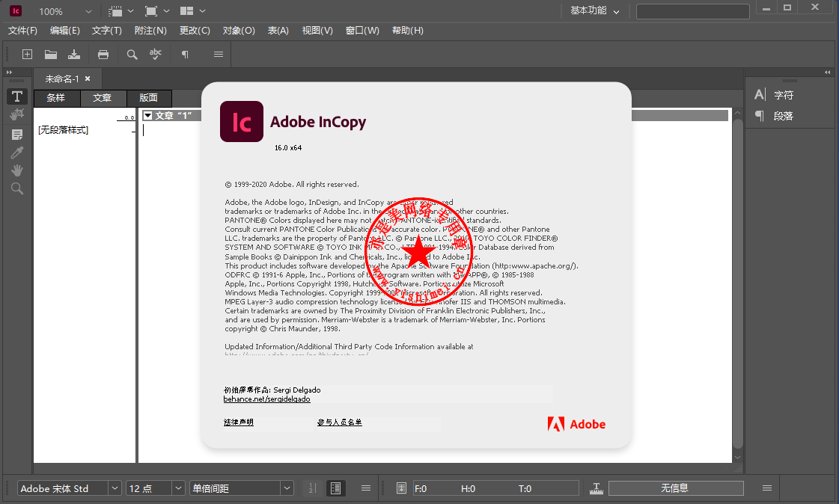Open the 法律声明 legal notices link
The width and height of the screenshot is (839, 504).
point(239,422)
